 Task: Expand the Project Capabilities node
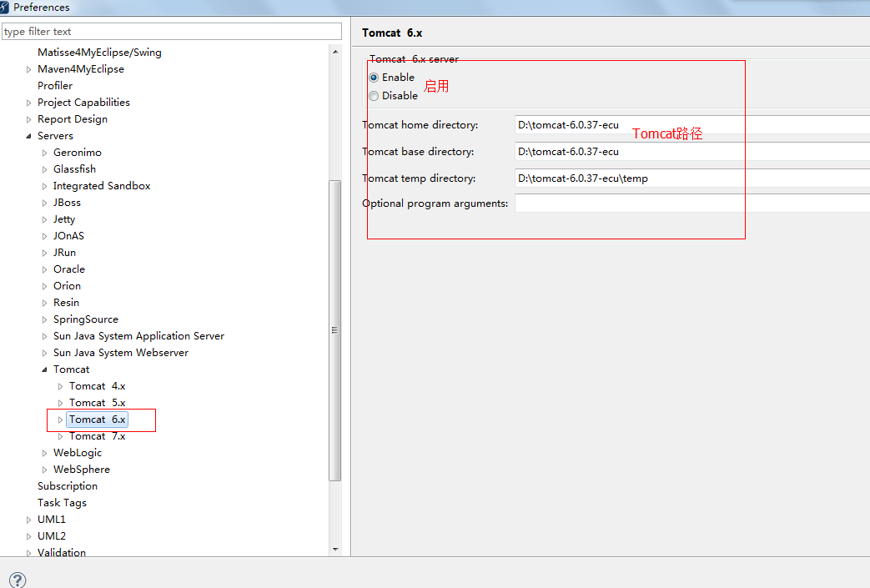[29, 103]
